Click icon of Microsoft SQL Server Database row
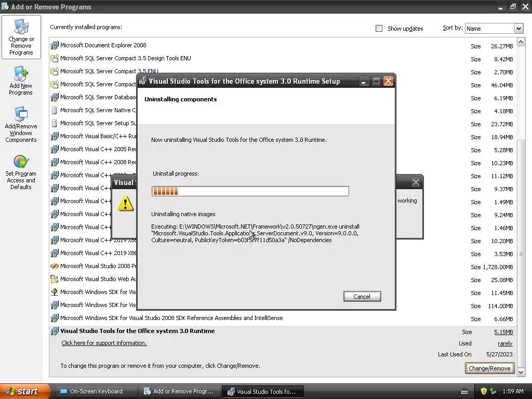The height and width of the screenshot is (399, 532). click(54, 97)
